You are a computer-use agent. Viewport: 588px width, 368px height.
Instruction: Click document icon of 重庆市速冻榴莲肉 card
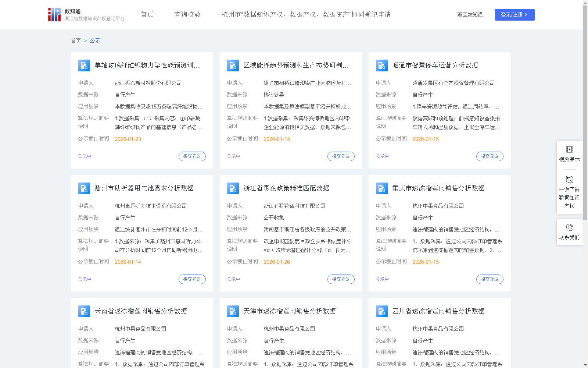point(382,188)
